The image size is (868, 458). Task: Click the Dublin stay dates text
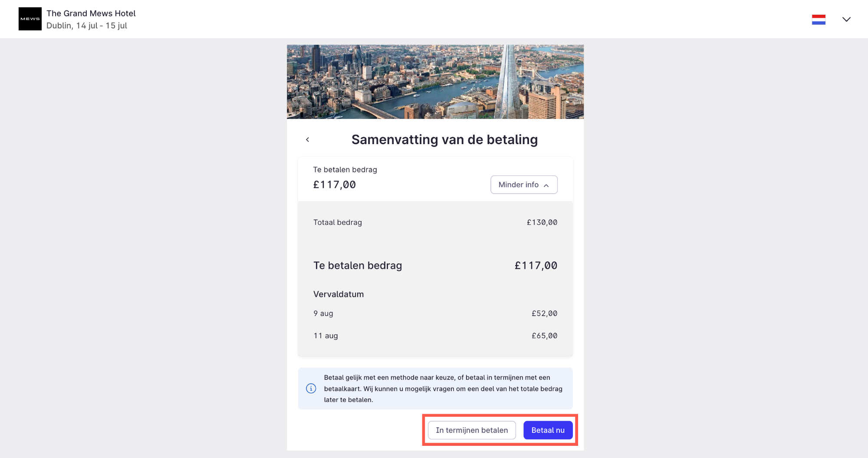pos(87,26)
